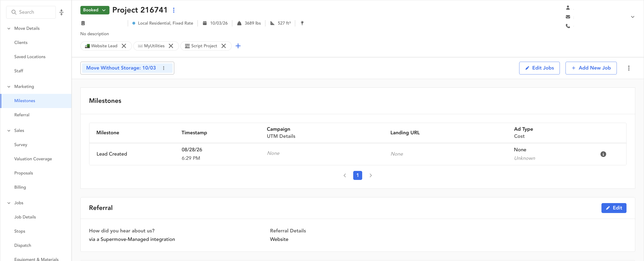Expand client contact details chevron
This screenshot has height=261, width=644.
point(632,17)
